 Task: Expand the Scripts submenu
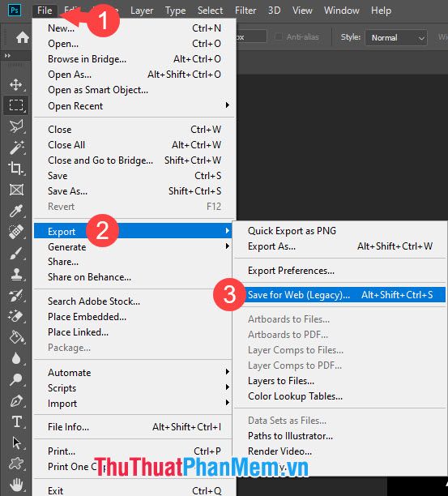134,388
